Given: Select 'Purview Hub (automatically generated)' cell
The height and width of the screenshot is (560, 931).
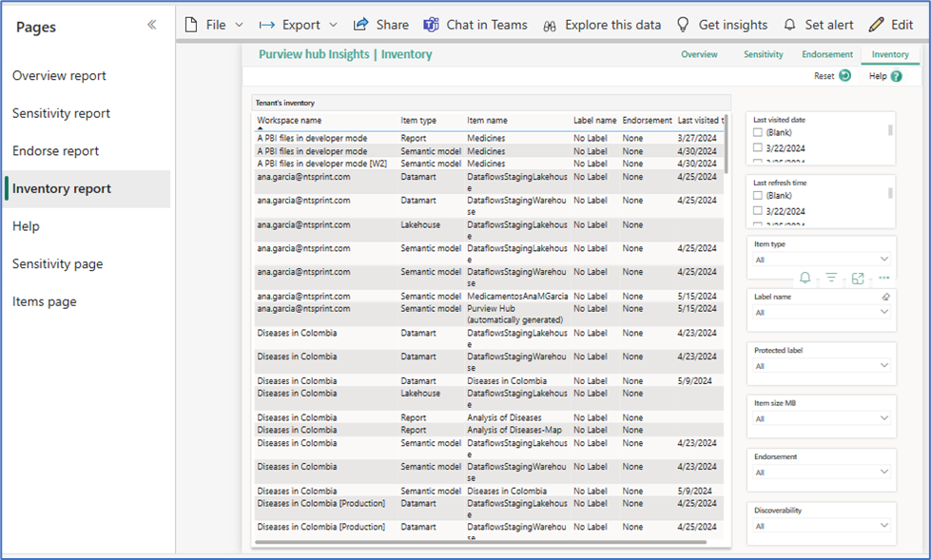Looking at the screenshot, I should tap(514, 314).
